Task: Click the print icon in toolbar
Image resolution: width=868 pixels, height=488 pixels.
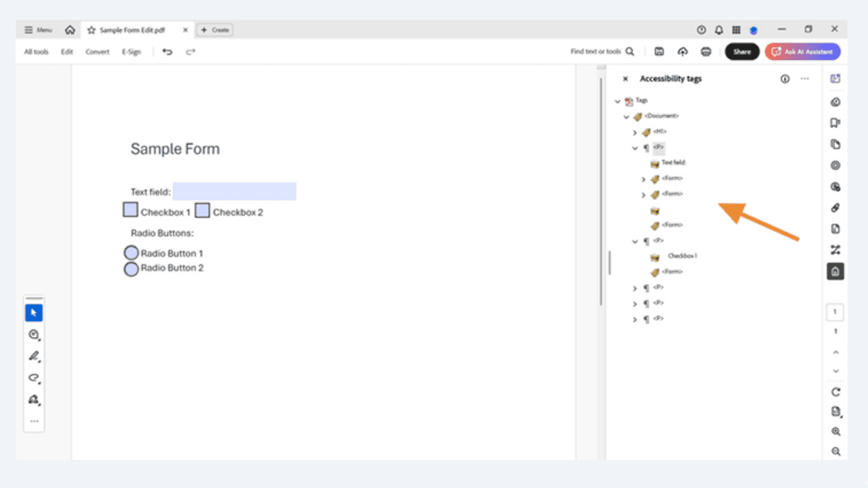Action: tap(706, 52)
